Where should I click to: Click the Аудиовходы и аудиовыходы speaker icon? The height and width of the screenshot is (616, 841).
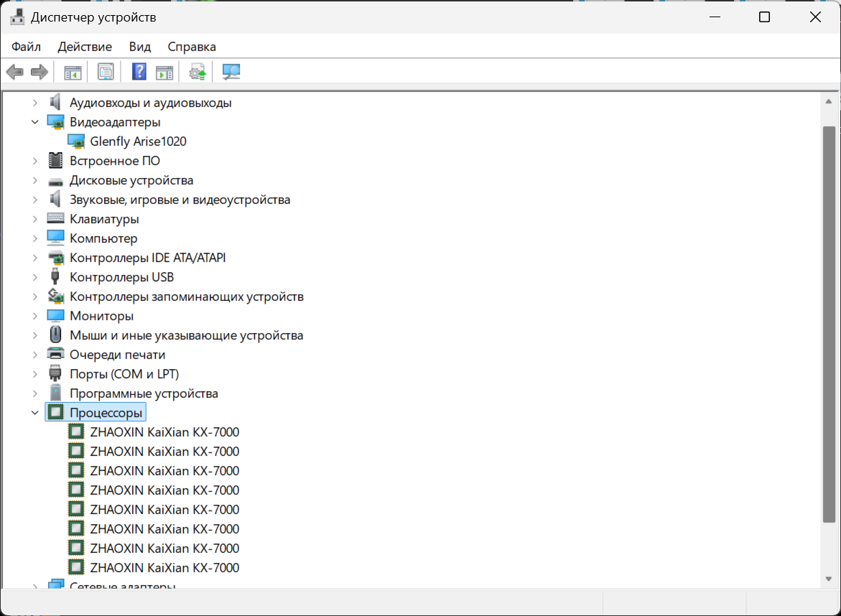tap(55, 103)
